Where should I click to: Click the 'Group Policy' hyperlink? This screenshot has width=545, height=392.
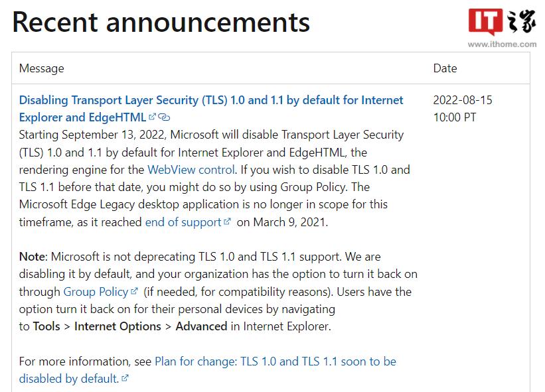[x=97, y=291]
